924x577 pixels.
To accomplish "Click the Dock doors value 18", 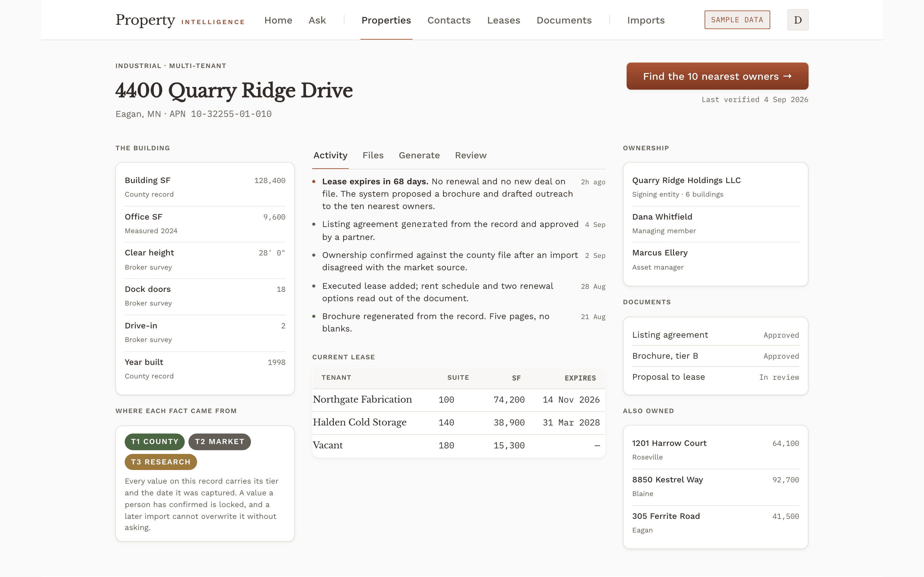I will pyautogui.click(x=281, y=289).
